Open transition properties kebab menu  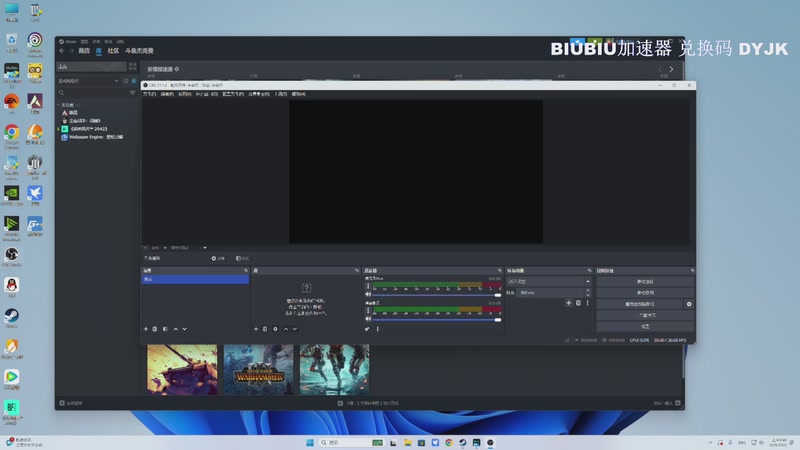pyautogui.click(x=587, y=303)
